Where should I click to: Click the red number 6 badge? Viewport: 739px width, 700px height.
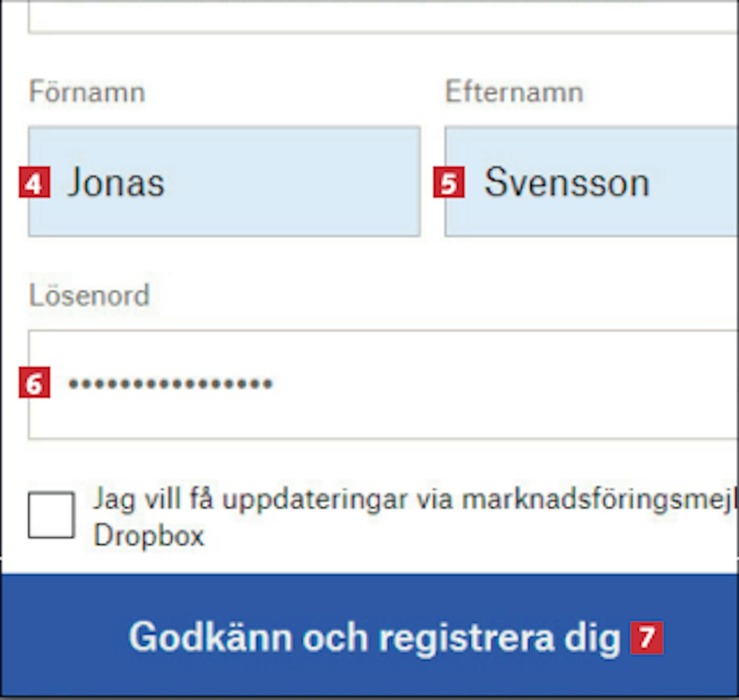pyautogui.click(x=34, y=383)
